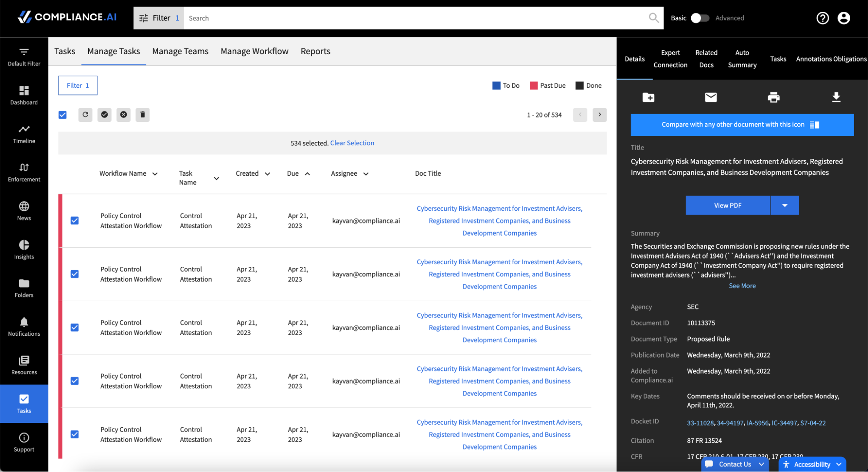Toggle Basic to Advanced search switch
Screen dimensions: 868x472
click(x=700, y=18)
